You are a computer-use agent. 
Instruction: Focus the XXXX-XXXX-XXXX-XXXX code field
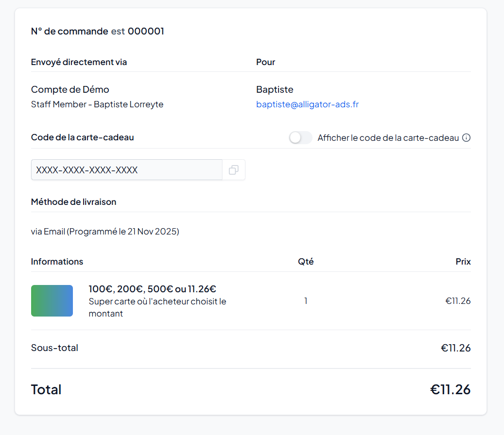[x=127, y=170]
